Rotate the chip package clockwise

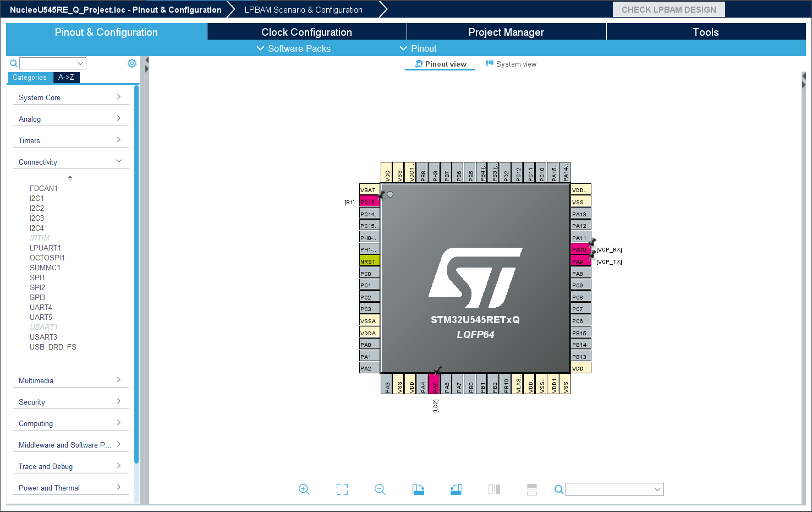tap(418, 489)
